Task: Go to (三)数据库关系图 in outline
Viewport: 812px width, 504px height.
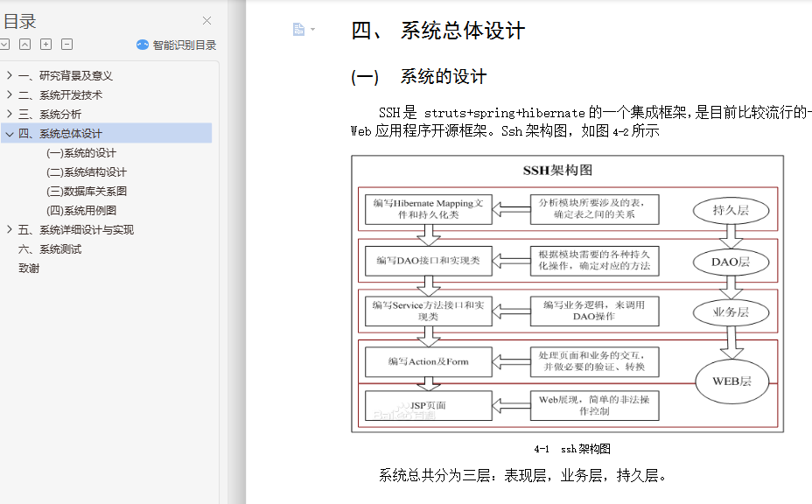Action: click(x=87, y=191)
